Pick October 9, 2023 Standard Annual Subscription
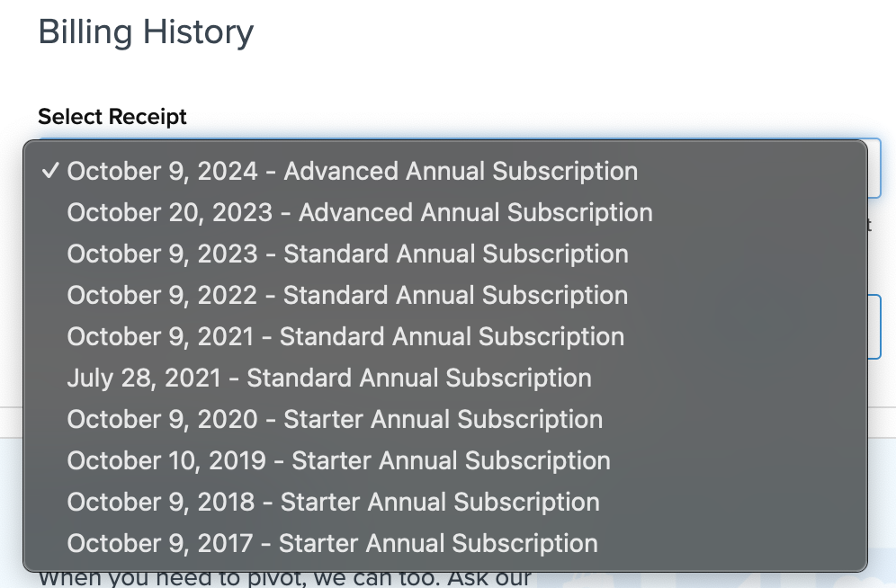Screen dimensions: 896x588 [x=347, y=254]
